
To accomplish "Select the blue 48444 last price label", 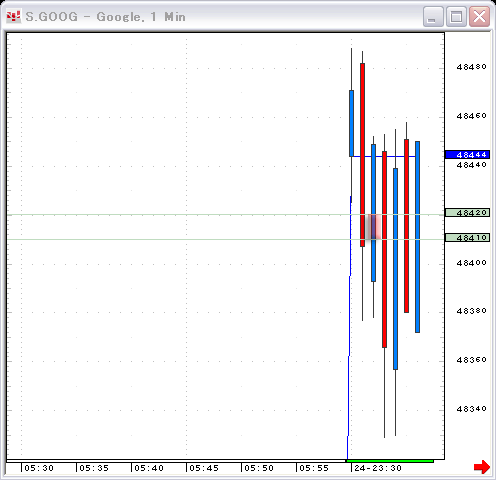I will (467, 155).
